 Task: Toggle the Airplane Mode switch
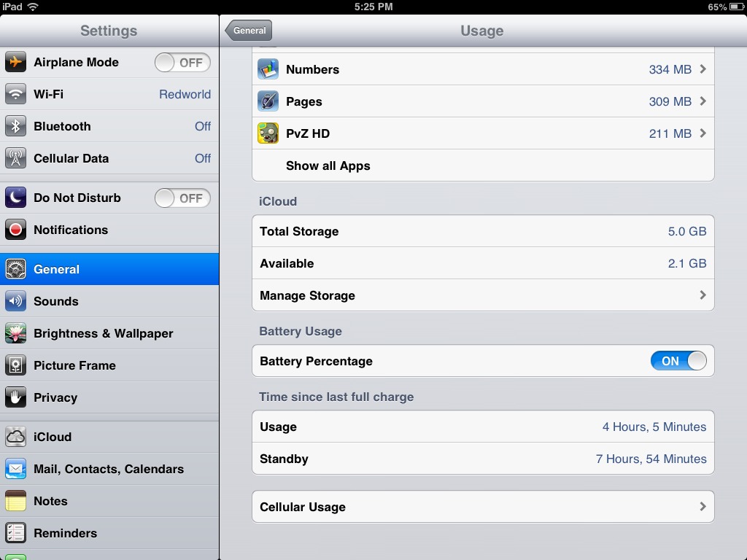(182, 63)
